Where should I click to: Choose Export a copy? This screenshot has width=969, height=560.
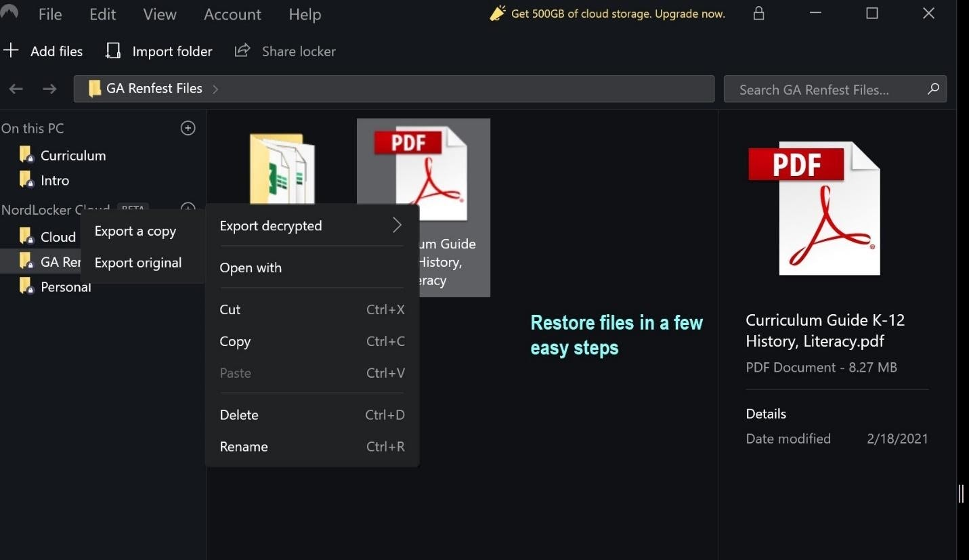pyautogui.click(x=135, y=231)
